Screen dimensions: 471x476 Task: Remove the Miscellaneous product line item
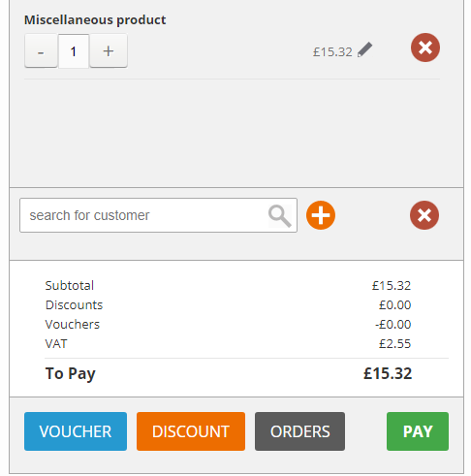click(x=425, y=48)
